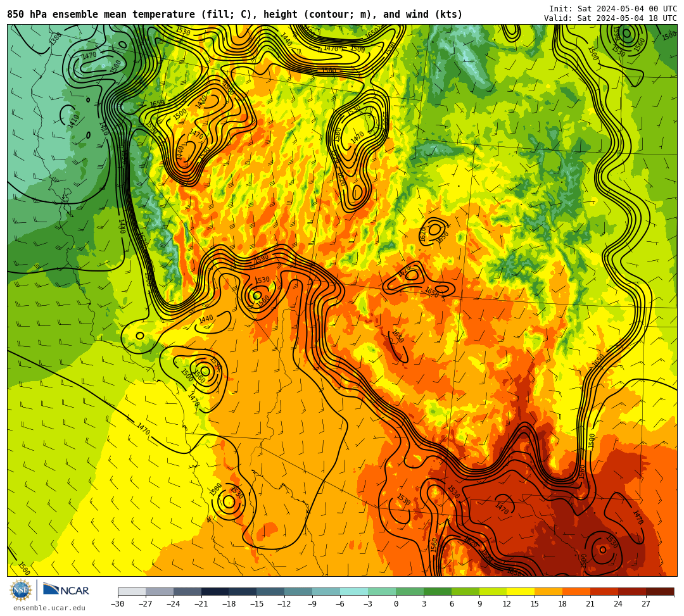Pick the -24 to -21 slate swatch
This screenshot has width=684, height=616.
pyautogui.click(x=187, y=591)
